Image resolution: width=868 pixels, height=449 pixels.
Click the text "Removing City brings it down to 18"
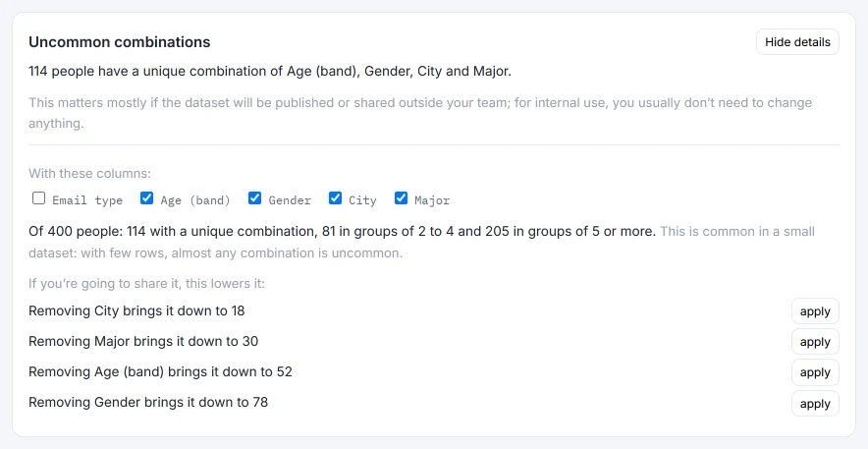point(136,310)
